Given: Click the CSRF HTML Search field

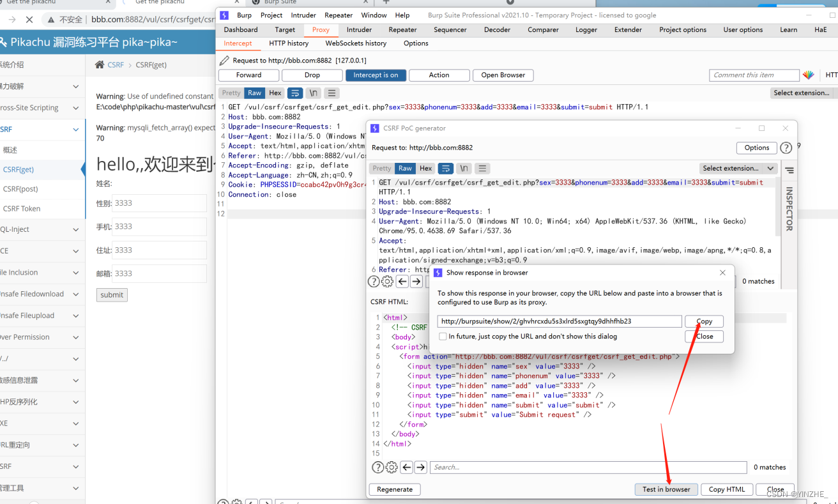Looking at the screenshot, I should coord(588,467).
